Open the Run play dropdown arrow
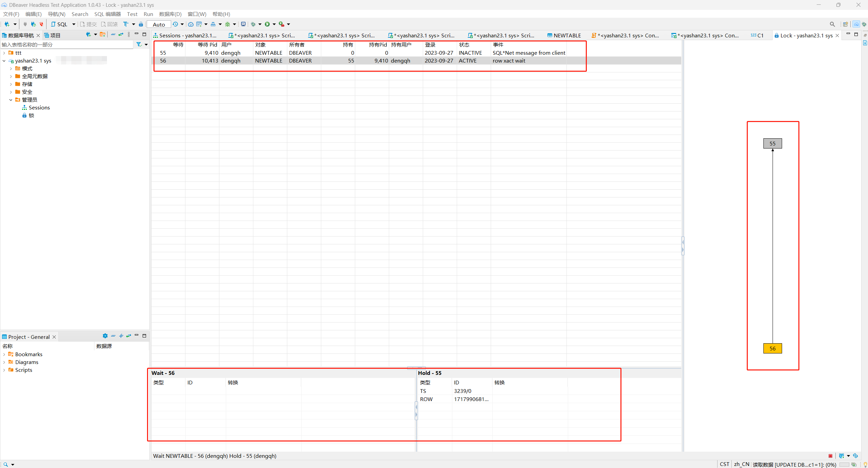The image size is (868, 468). [x=274, y=24]
